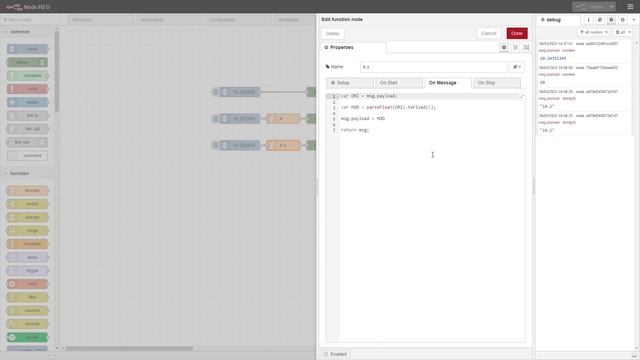The image size is (640, 360).
Task: Click the workspace horizontal scrollbar
Action: pyautogui.click(x=130, y=349)
